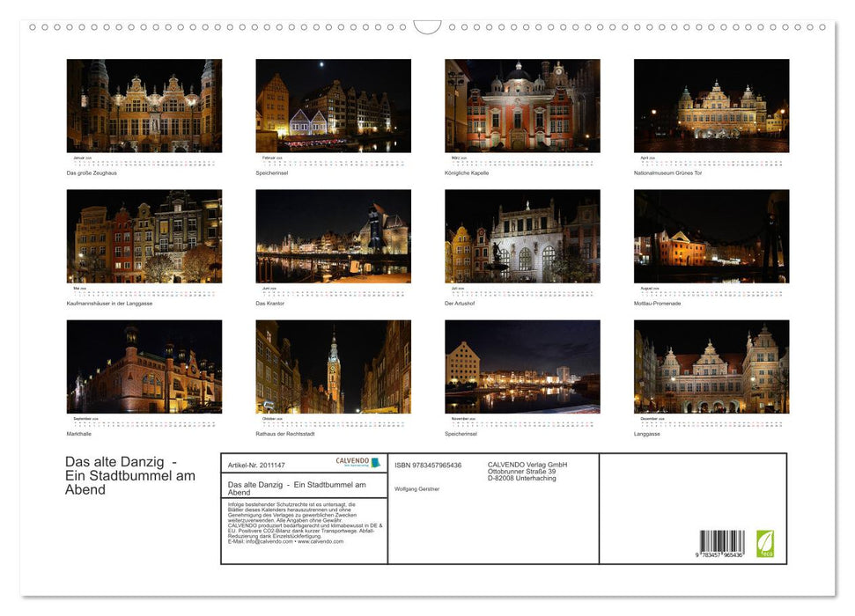Click the barcode at bottom right

tap(723, 540)
